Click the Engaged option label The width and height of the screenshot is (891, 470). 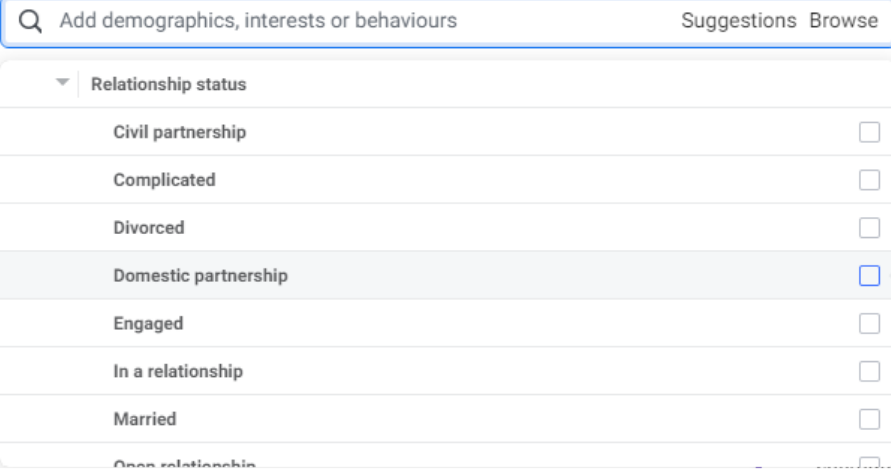click(148, 324)
